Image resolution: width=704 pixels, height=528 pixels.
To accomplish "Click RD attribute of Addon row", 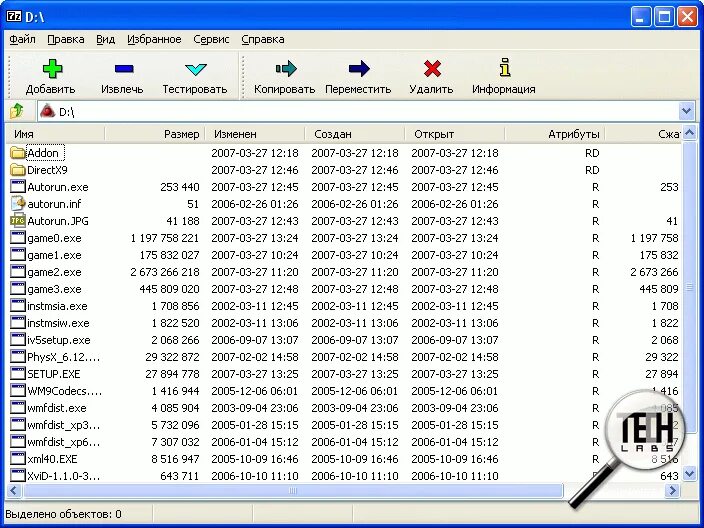I will [592, 153].
